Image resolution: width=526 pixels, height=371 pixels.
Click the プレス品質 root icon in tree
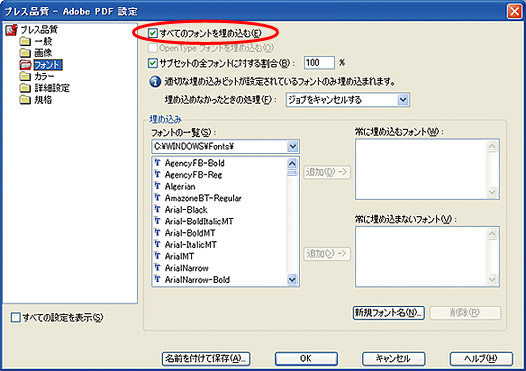11,30
